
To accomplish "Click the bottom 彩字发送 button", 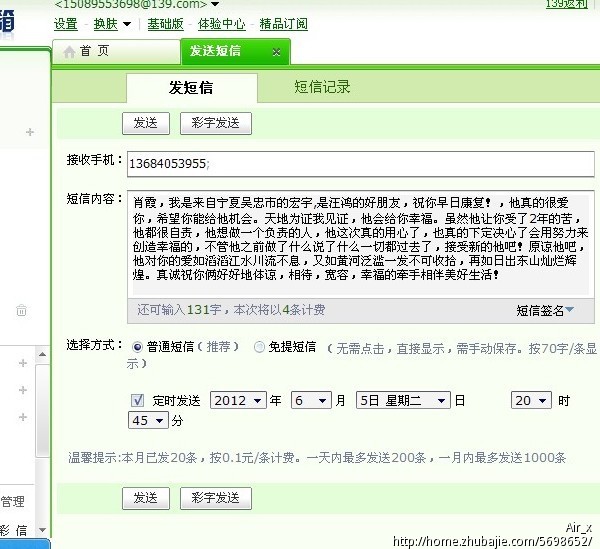I will pos(216,498).
